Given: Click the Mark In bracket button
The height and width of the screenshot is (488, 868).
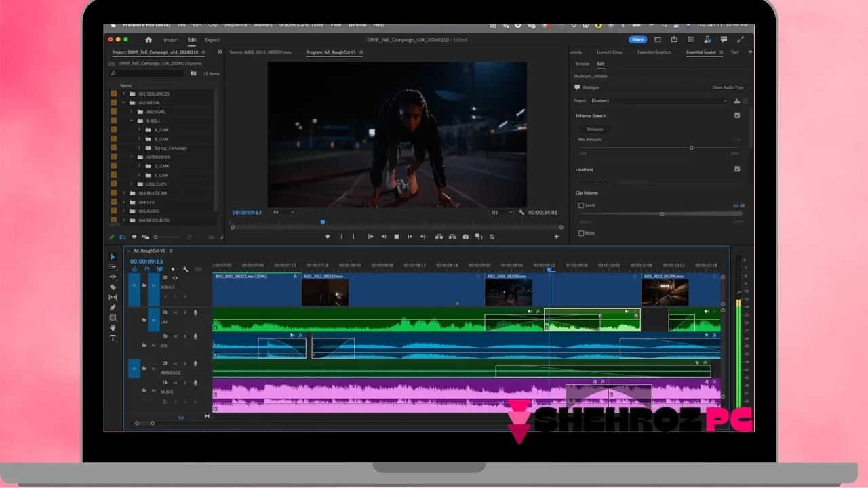Looking at the screenshot, I should pos(341,237).
